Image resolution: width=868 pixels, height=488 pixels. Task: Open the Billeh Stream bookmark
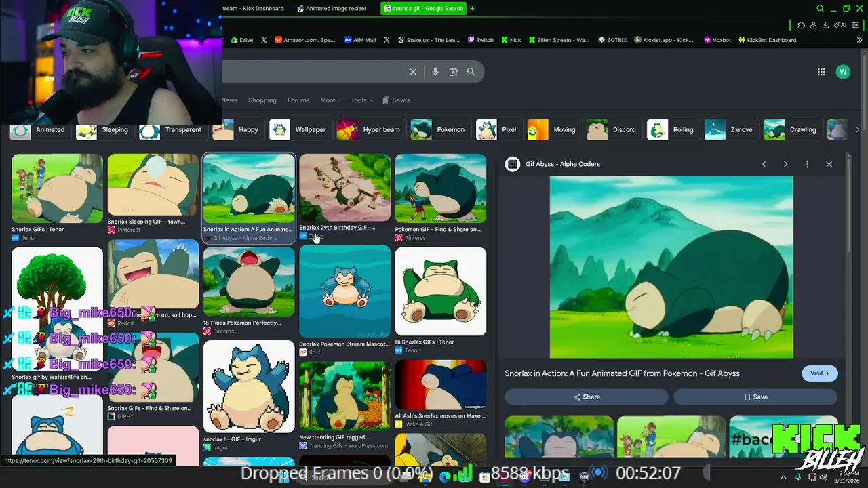[559, 40]
